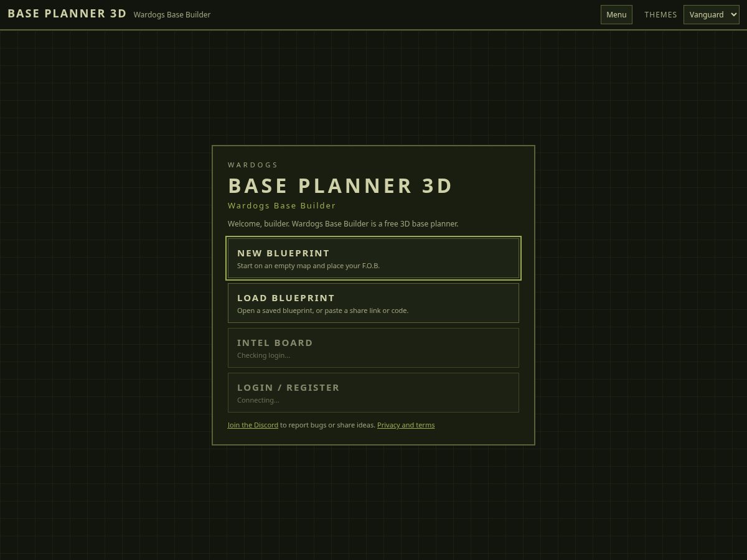747x560 pixels.
Task: Follow the Join the Discord link
Action: 253,425
